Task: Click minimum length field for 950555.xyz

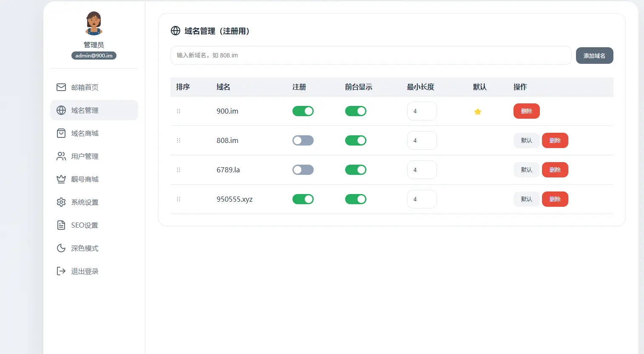Action: click(x=422, y=199)
